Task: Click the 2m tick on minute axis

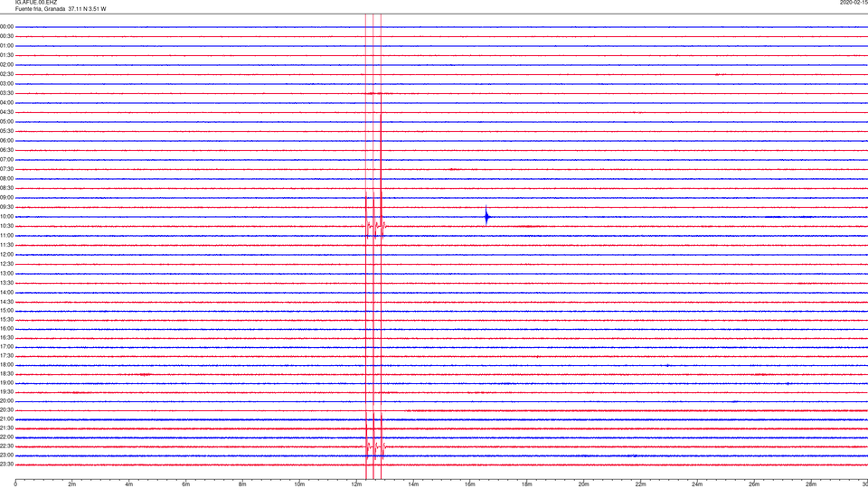Action: (72, 484)
